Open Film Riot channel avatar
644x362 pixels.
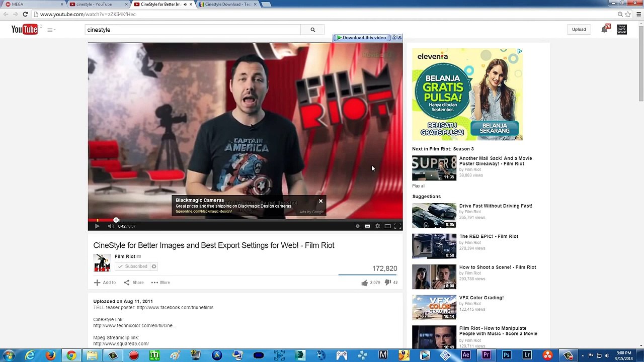click(102, 263)
